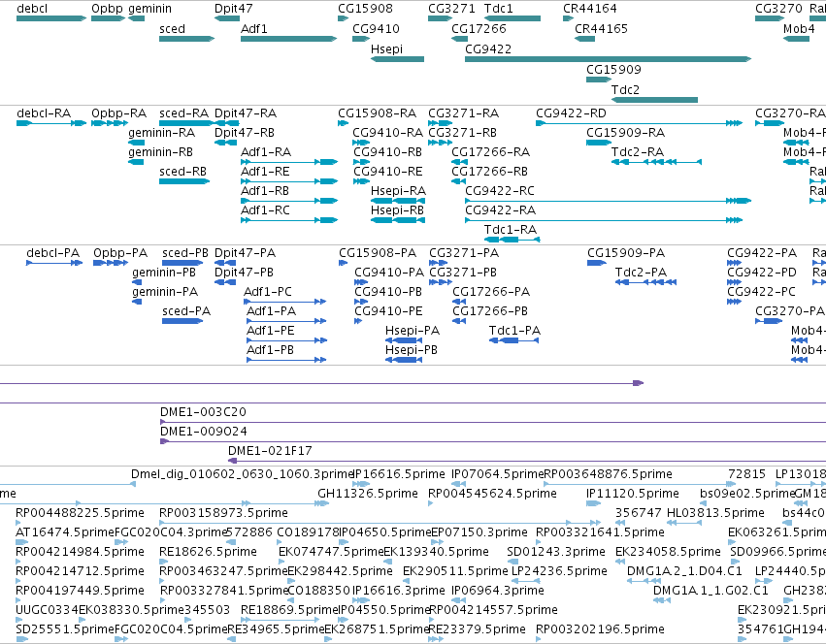Click the Opbp-RA transcript label
This screenshot has height=644, width=826.
pos(118,113)
